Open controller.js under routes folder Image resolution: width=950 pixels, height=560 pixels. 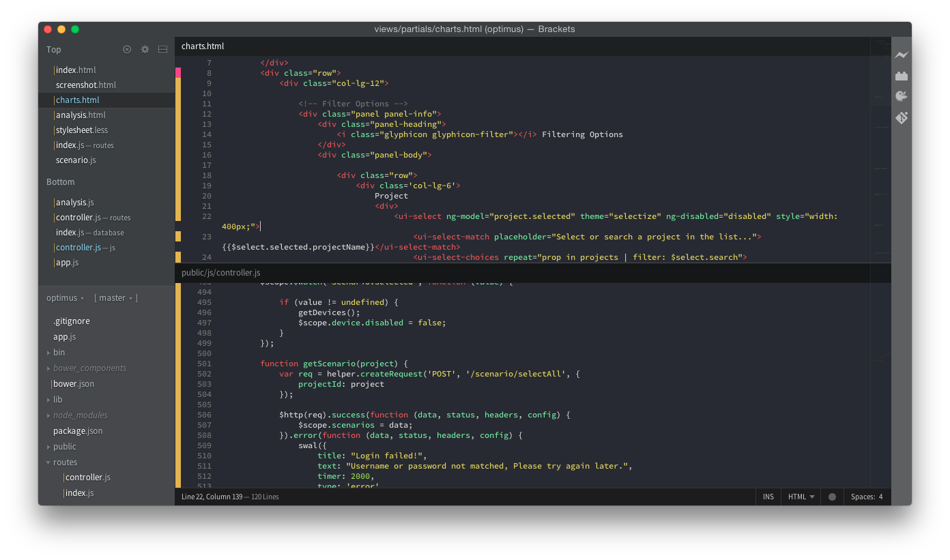(x=88, y=477)
